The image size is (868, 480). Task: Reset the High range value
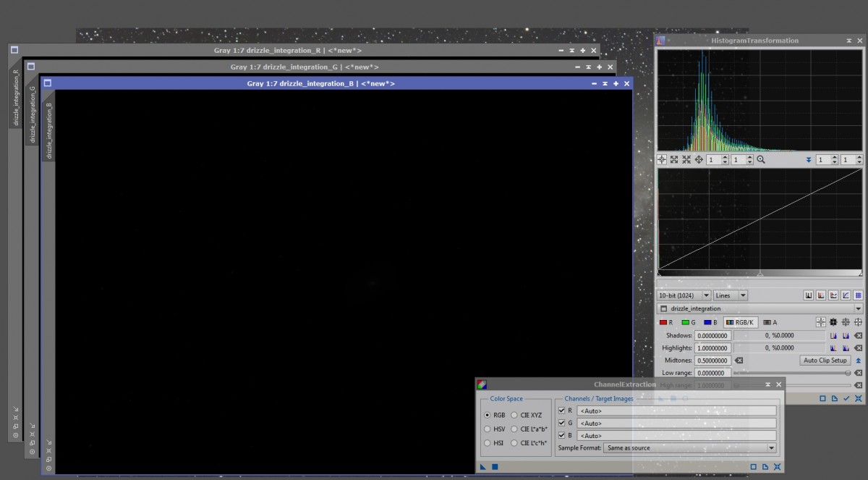[x=859, y=385]
